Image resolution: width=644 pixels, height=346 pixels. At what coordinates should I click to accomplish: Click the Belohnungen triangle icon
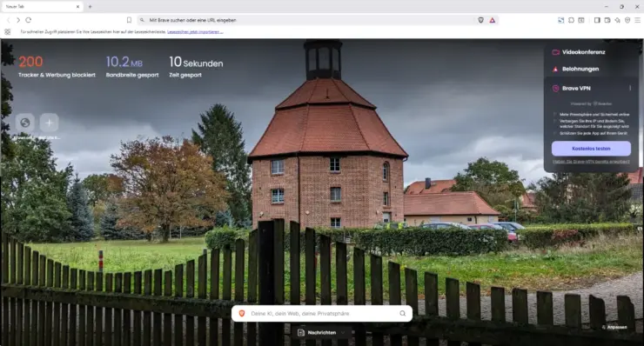click(x=555, y=69)
